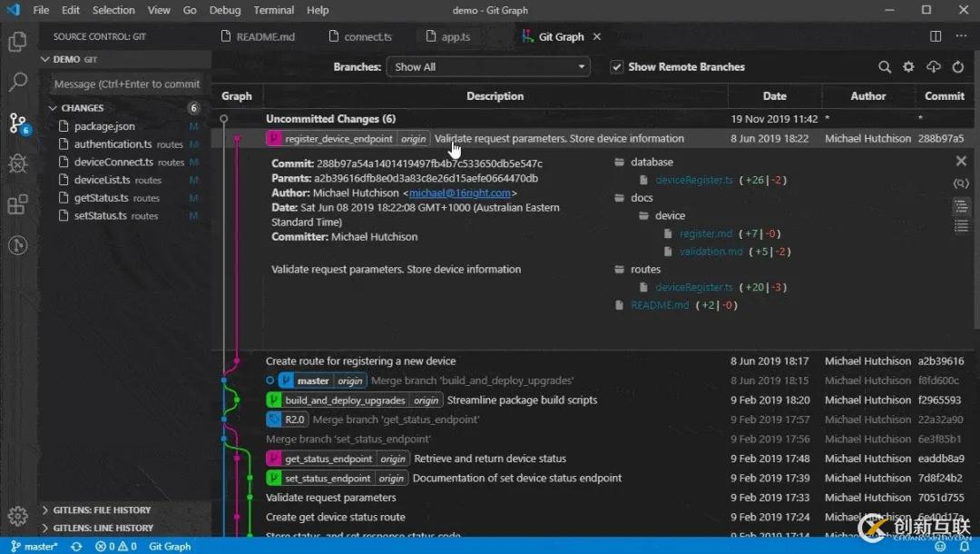Expand GITLENS: FILE HISTORY panel
This screenshot has width=980, height=554.
click(x=102, y=510)
